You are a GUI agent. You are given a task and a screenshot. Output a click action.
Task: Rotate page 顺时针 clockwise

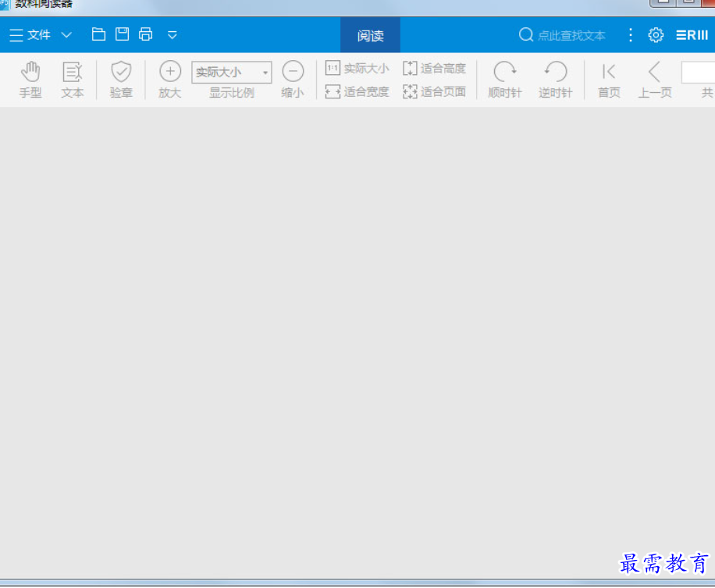click(505, 80)
